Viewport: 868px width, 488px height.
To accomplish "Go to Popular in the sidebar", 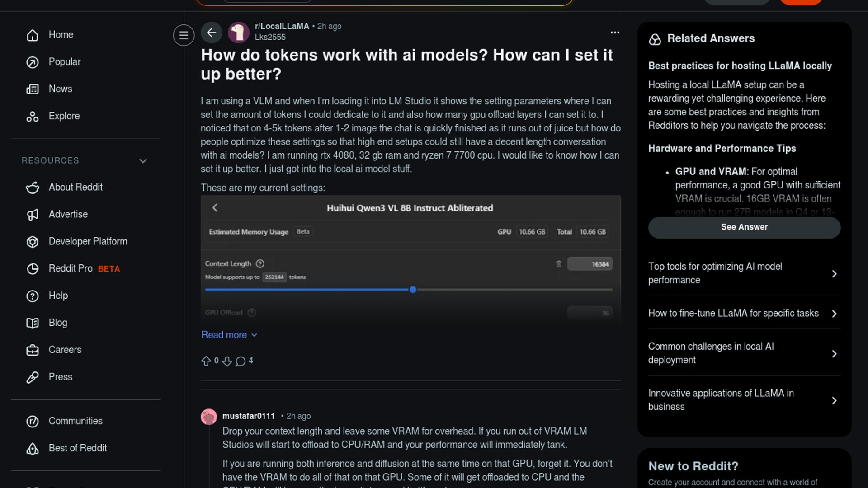I will coord(64,62).
